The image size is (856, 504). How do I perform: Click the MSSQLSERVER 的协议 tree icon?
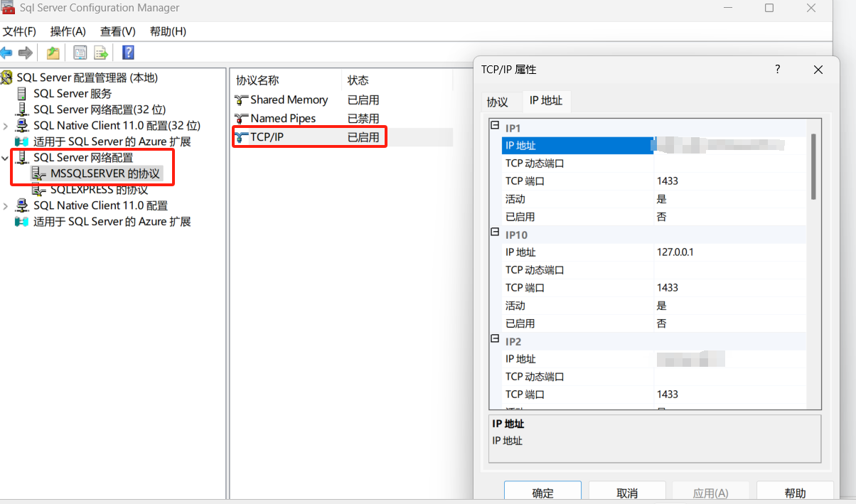(39, 173)
